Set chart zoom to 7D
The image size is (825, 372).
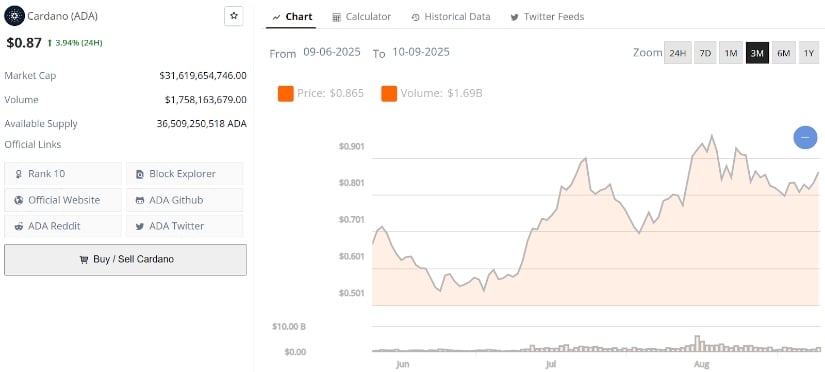click(x=705, y=53)
